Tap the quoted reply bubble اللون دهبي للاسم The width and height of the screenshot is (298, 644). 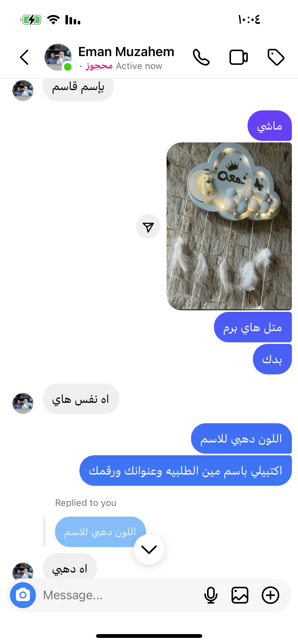tap(100, 532)
